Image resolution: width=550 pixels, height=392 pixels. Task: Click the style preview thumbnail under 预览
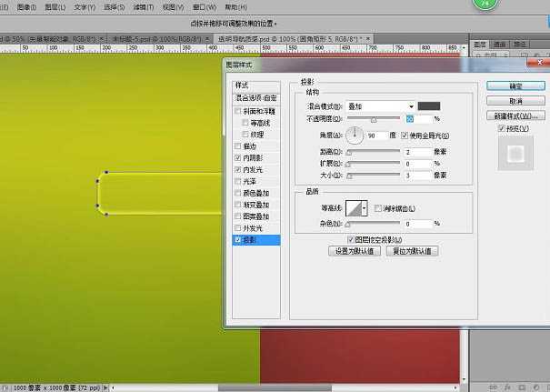(x=515, y=154)
